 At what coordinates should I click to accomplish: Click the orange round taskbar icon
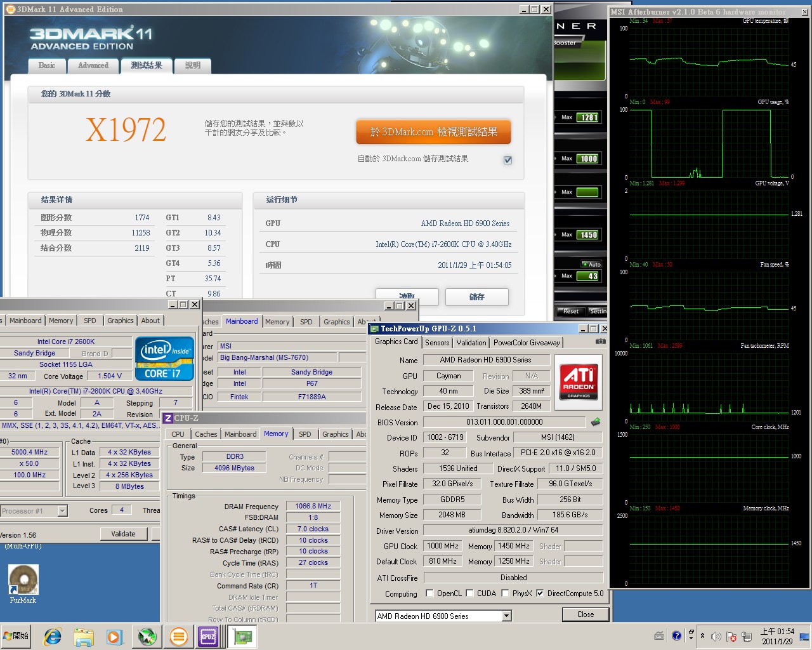[x=178, y=636]
